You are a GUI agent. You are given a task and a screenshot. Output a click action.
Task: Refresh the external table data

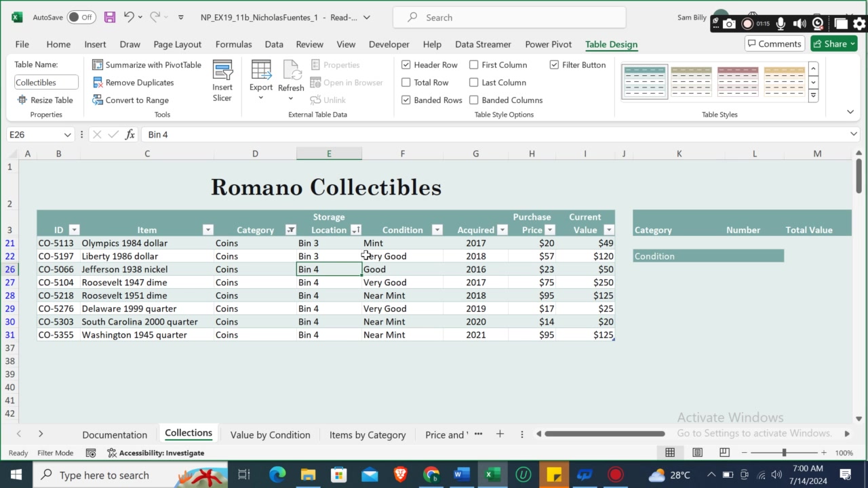pos(291,81)
